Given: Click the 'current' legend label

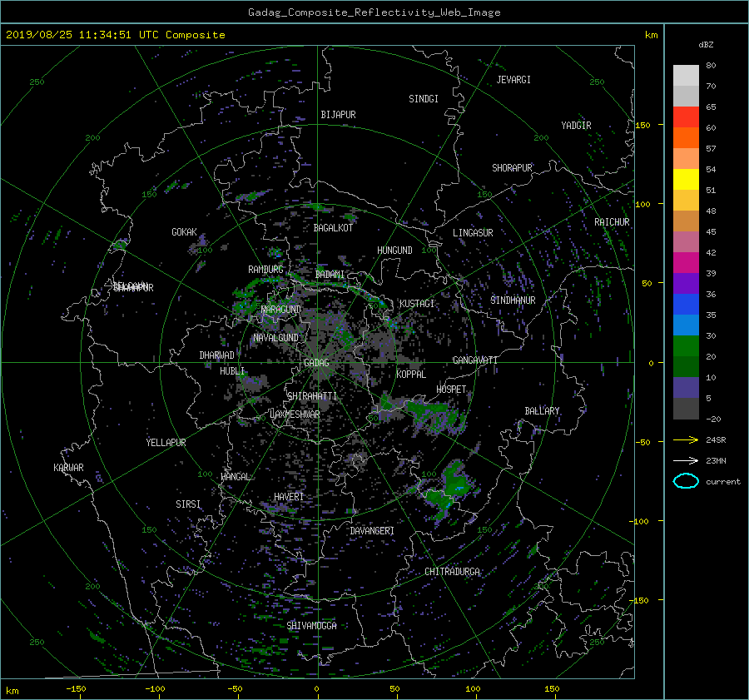Looking at the screenshot, I should [x=722, y=482].
